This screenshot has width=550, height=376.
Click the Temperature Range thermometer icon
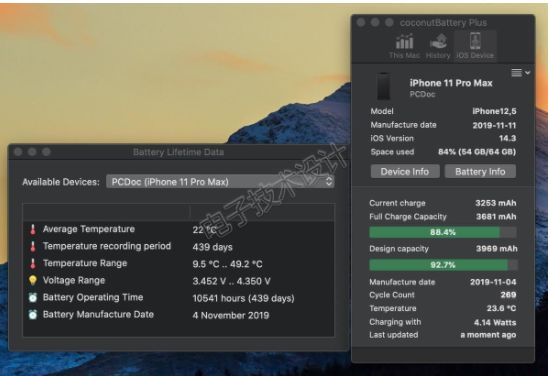33,263
